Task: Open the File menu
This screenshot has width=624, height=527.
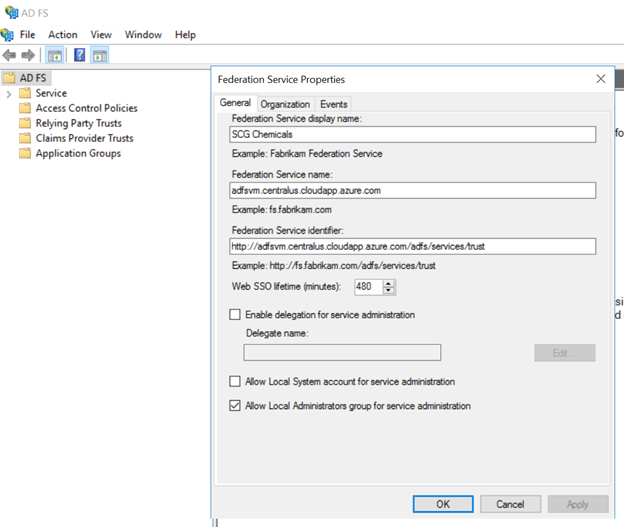Action: 27,35
